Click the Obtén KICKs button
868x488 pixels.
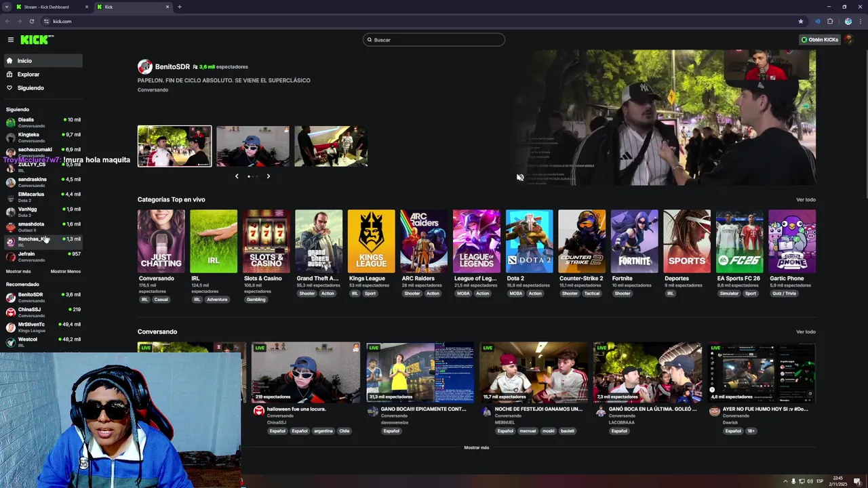pos(819,39)
